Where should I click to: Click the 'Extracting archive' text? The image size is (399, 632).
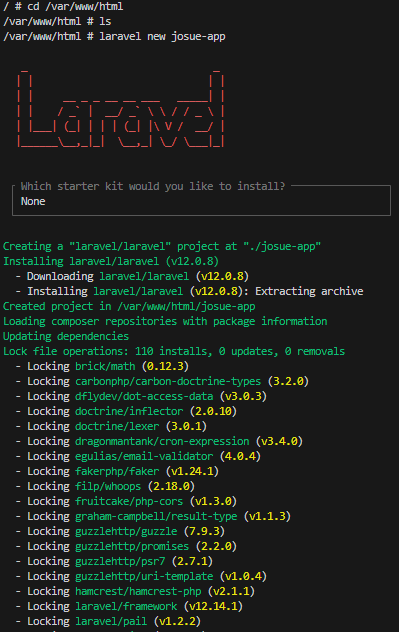[309, 291]
